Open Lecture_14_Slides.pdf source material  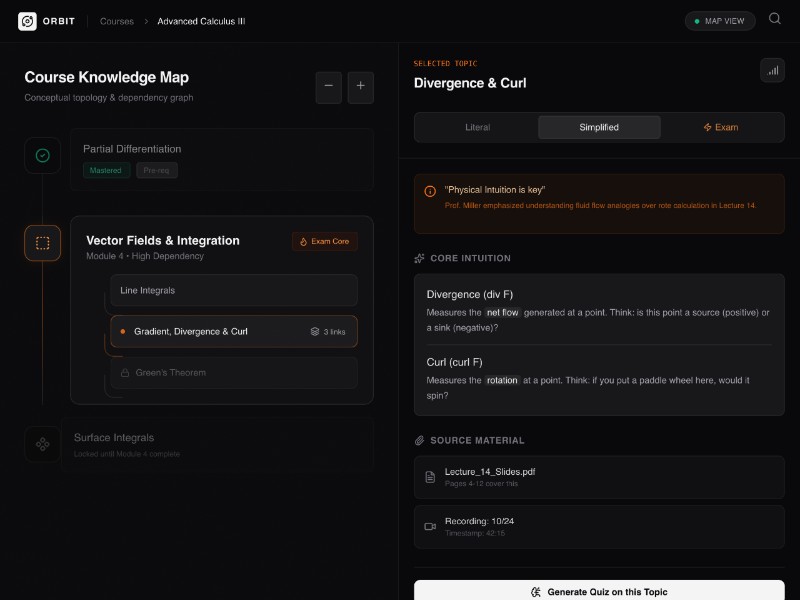tap(598, 477)
